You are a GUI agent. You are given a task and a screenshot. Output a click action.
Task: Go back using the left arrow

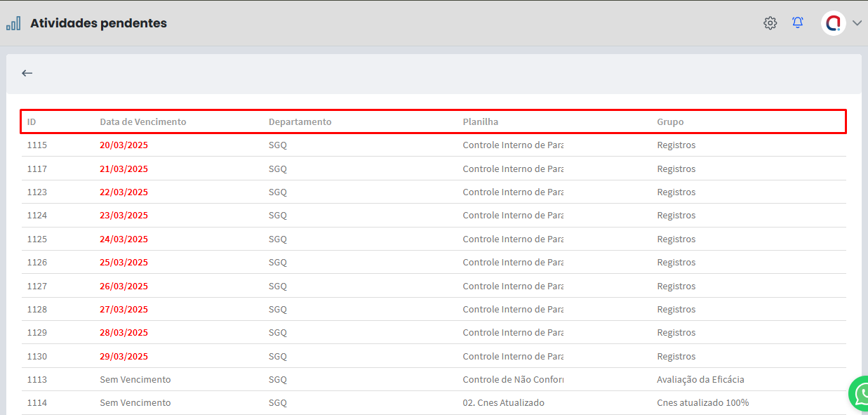click(x=27, y=73)
